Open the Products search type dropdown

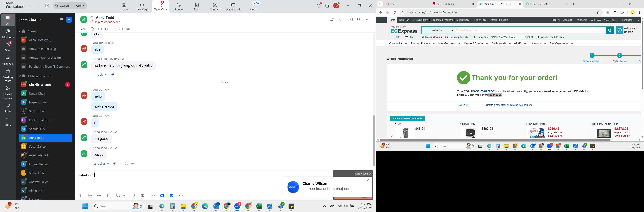coord(438,30)
